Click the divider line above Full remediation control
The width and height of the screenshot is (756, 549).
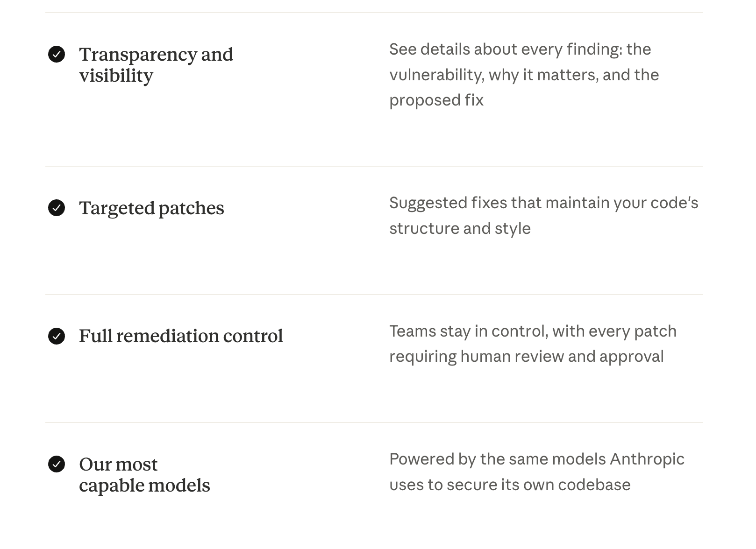click(374, 295)
